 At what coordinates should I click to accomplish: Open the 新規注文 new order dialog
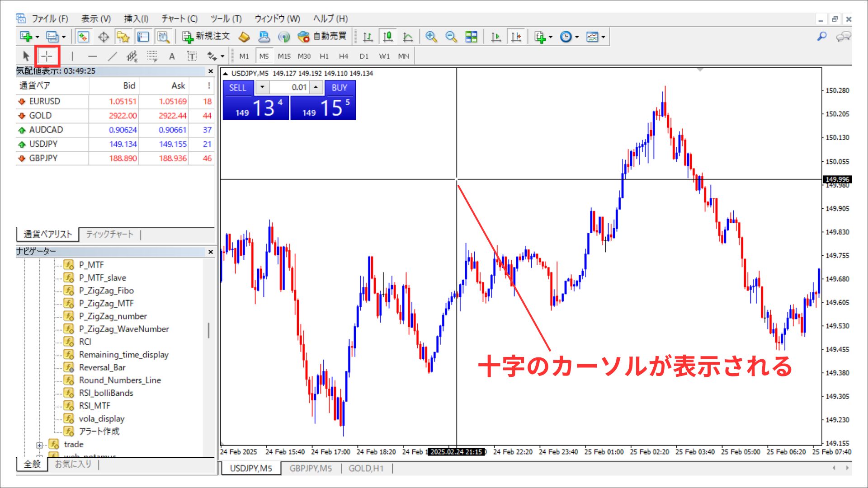[x=206, y=37]
